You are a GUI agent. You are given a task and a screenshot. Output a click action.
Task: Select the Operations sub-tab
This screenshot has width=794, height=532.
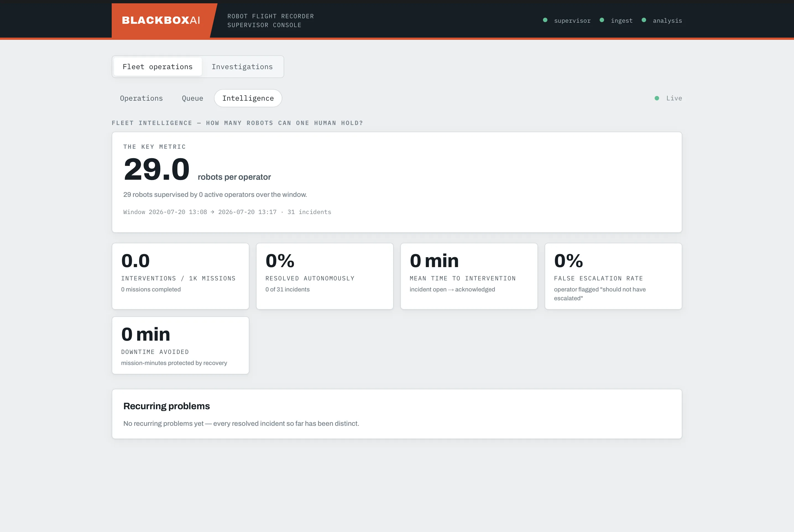tap(142, 98)
